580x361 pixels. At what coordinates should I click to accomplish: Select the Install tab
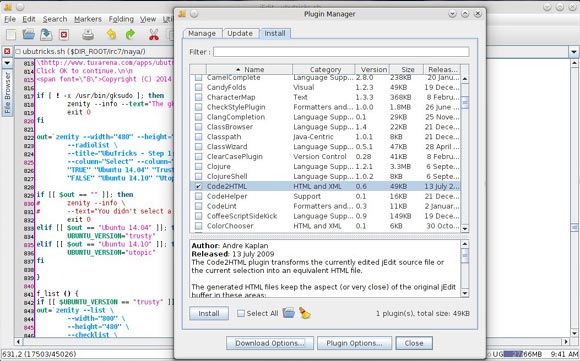(275, 33)
